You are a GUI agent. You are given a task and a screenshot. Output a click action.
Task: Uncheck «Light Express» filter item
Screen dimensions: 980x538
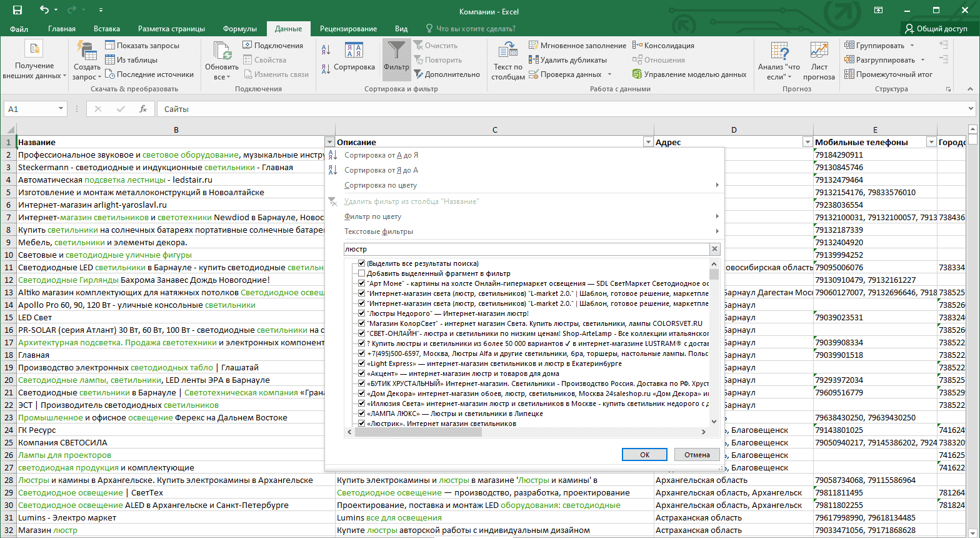(361, 363)
